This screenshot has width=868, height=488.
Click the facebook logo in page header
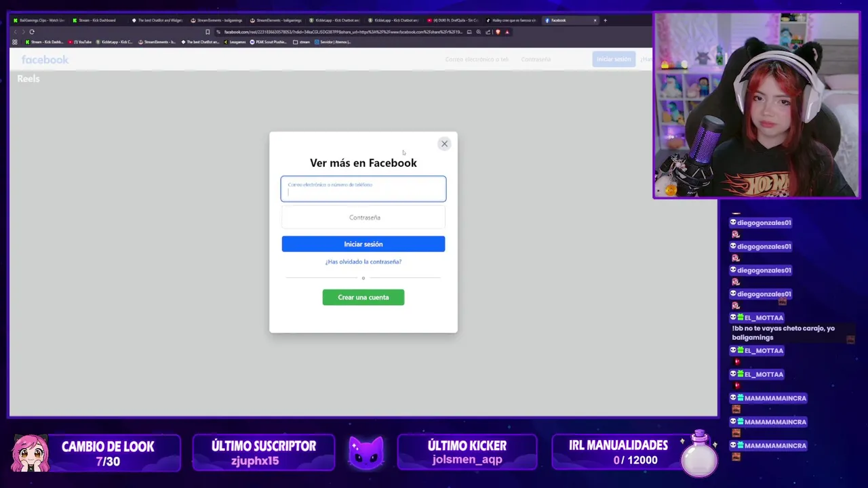coord(45,60)
